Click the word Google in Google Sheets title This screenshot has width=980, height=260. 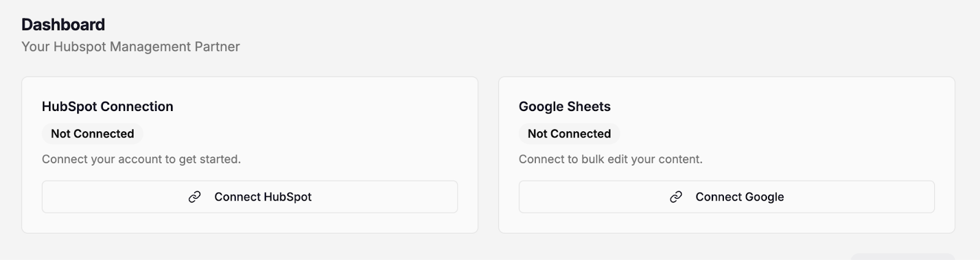(541, 107)
